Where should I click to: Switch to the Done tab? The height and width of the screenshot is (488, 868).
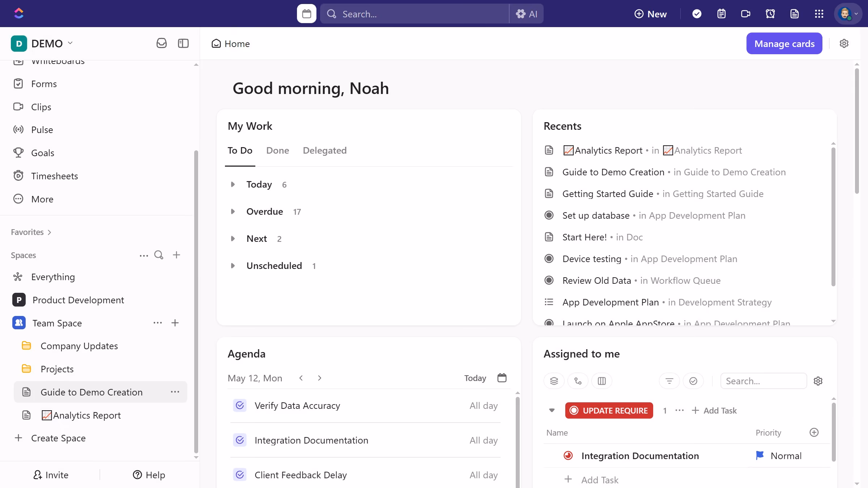coord(277,151)
